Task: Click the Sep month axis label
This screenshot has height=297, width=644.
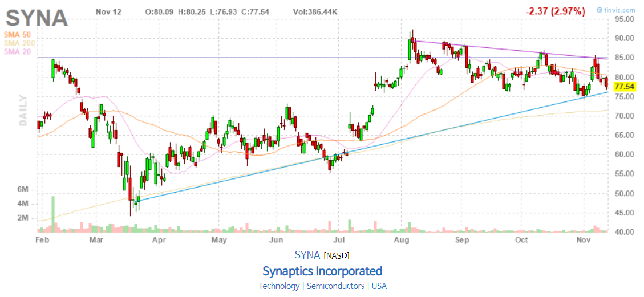Action: pos(462,239)
